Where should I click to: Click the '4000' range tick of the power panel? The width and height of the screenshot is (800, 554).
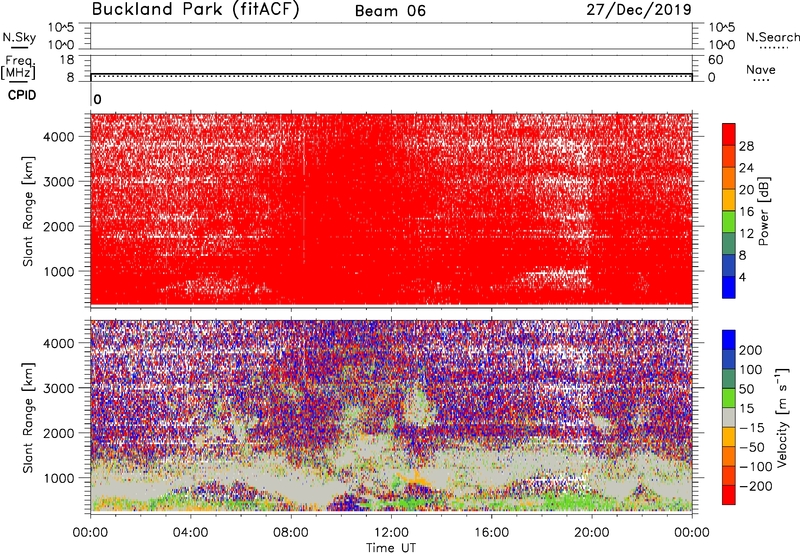pyautogui.click(x=59, y=137)
